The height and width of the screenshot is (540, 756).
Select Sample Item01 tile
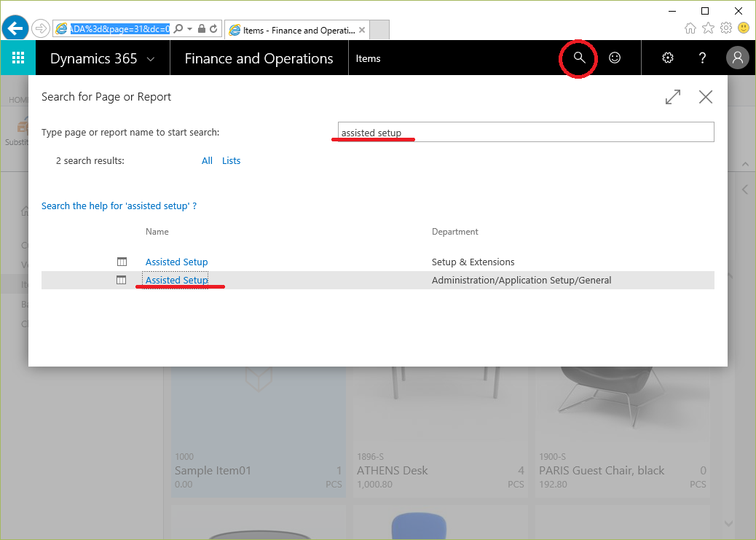[x=259, y=432]
